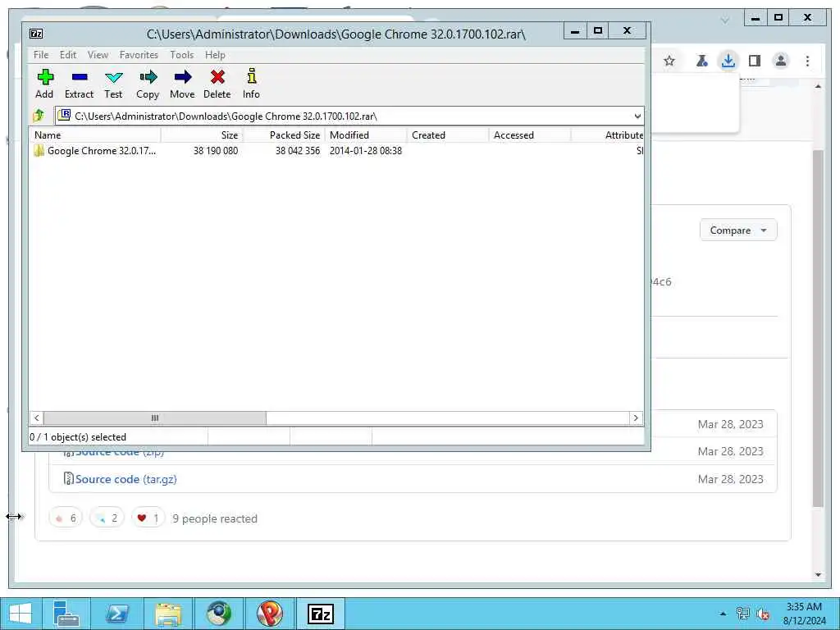840x630 pixels.
Task: Sort by the Attributes column header
Action: pyautogui.click(x=608, y=135)
